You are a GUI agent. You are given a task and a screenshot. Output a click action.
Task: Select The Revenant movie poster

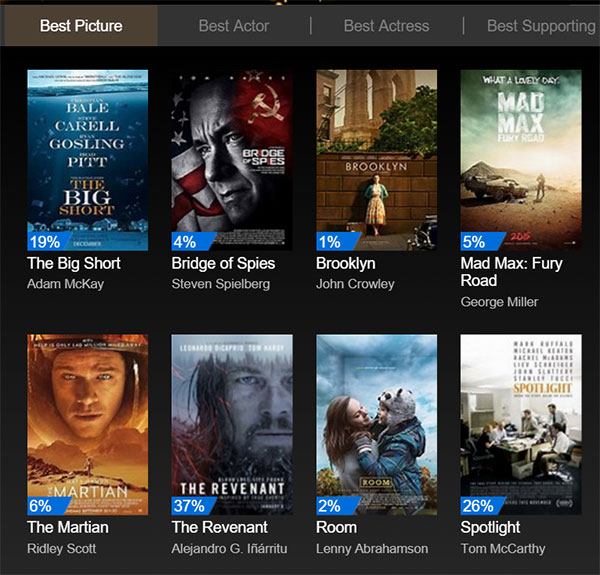(232, 425)
